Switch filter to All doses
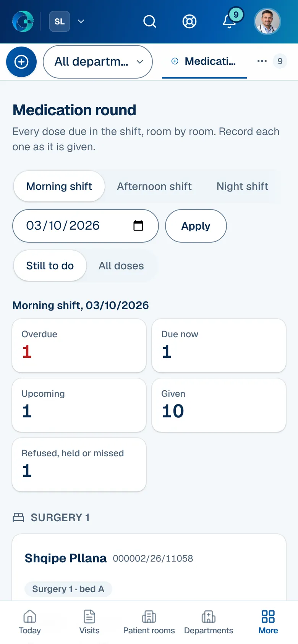The image size is (298, 644). 121,266
